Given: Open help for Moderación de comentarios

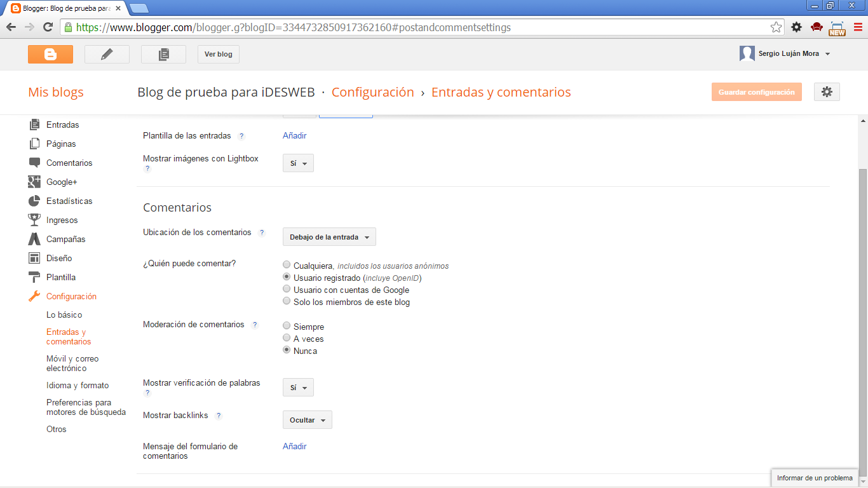Looking at the screenshot, I should tap(255, 325).
